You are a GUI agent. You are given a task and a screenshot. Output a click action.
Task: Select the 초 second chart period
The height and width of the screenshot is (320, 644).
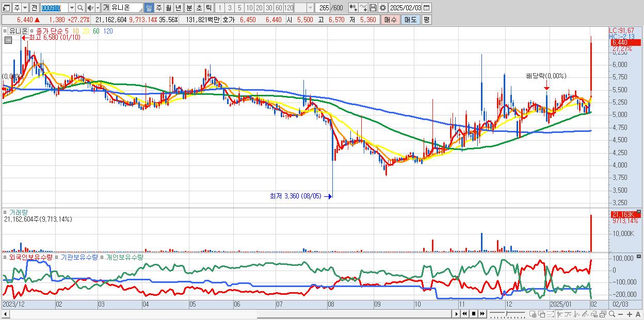point(199,8)
